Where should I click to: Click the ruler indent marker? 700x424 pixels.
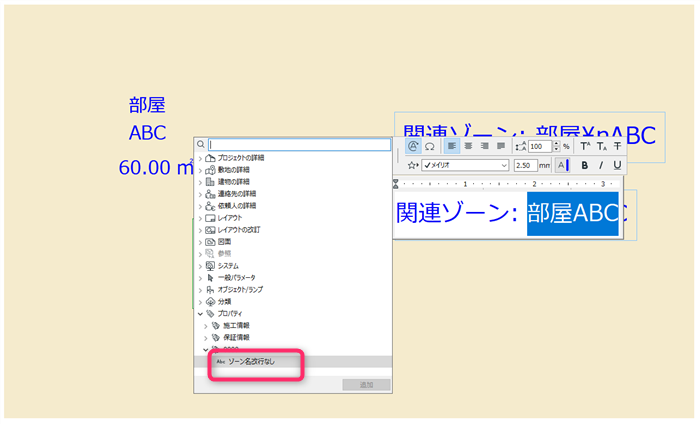pos(396,184)
